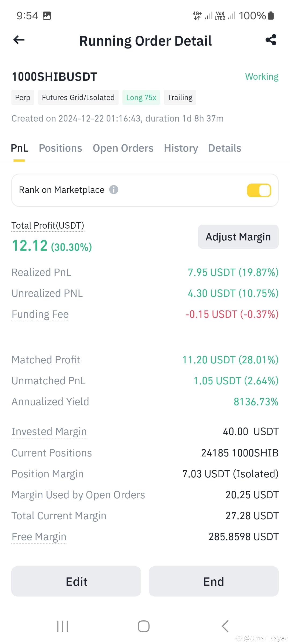290x644 pixels.
Task: Tap the Android home button icon
Action: (144, 626)
